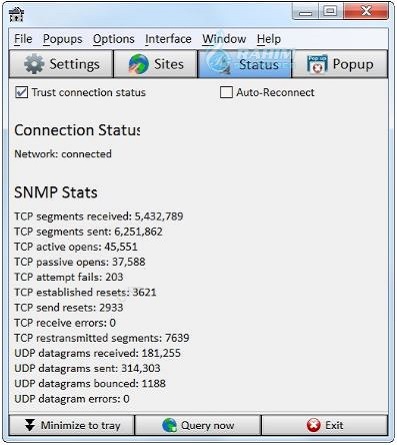The image size is (397, 445).
Task: Click TCP attempt fails: 203
Action: [69, 277]
